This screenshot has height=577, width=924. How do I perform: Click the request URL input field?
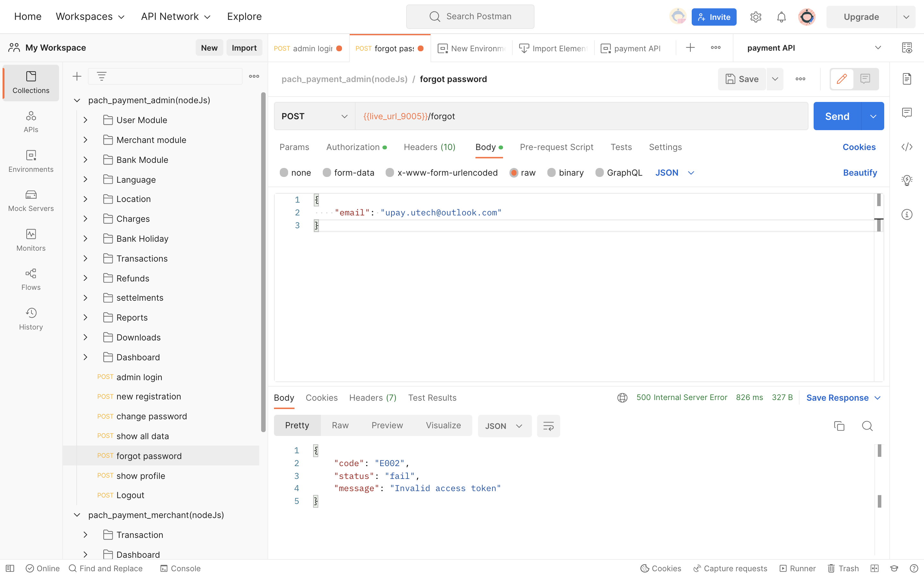pos(580,116)
